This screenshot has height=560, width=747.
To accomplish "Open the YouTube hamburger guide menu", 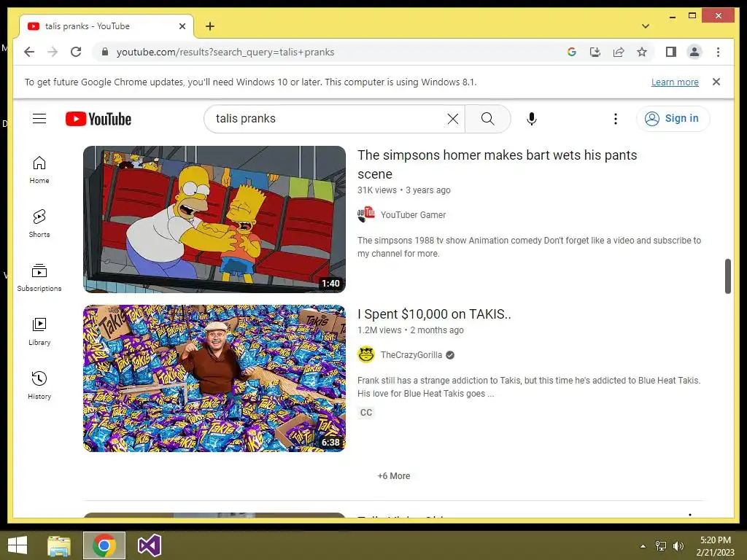I will coord(39,119).
